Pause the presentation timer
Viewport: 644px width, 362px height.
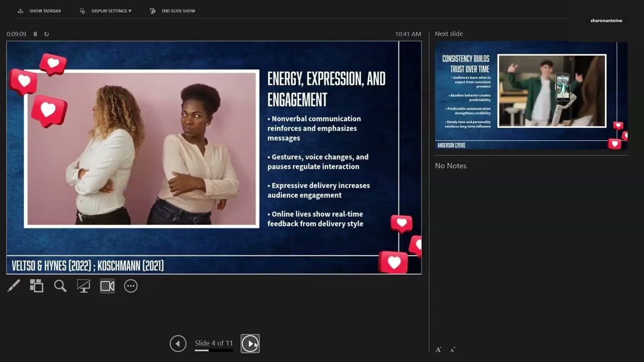click(35, 34)
